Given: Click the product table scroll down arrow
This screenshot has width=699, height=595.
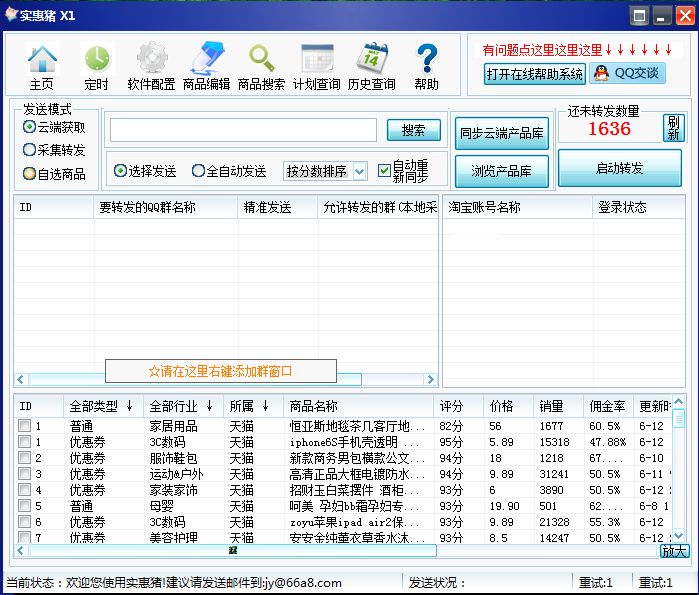Looking at the screenshot, I should coord(678,536).
